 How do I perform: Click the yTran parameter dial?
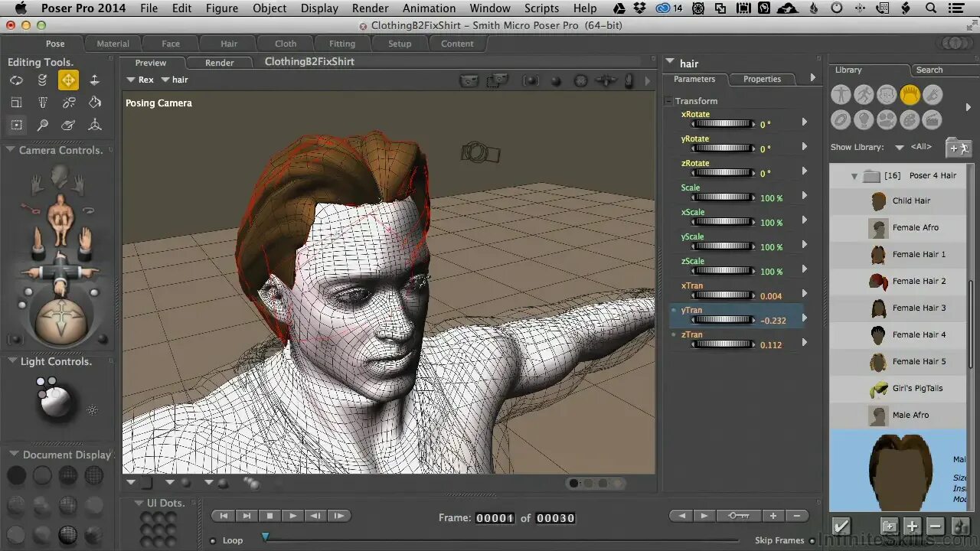tap(723, 320)
